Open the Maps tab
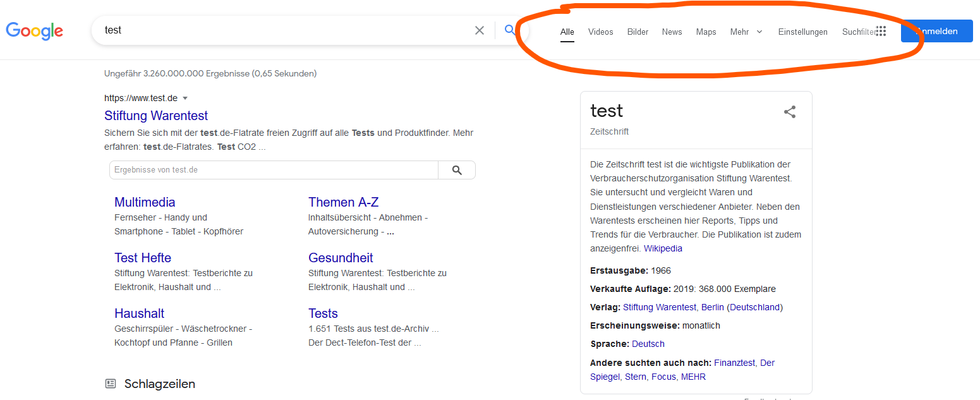Viewport: 980px width, 400px height. click(x=706, y=32)
